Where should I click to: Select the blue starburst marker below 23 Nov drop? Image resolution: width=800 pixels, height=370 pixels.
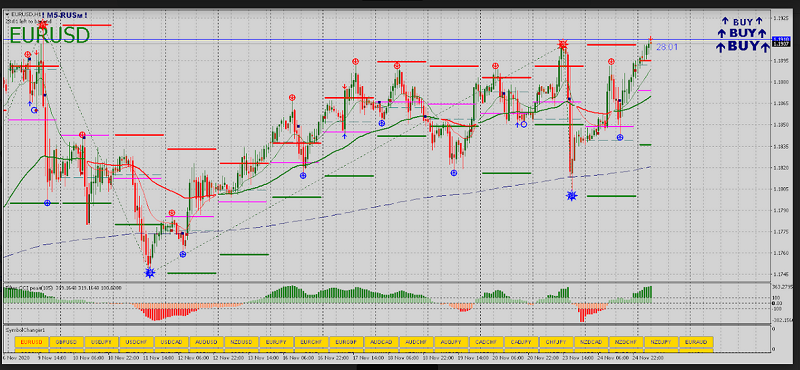pos(571,195)
